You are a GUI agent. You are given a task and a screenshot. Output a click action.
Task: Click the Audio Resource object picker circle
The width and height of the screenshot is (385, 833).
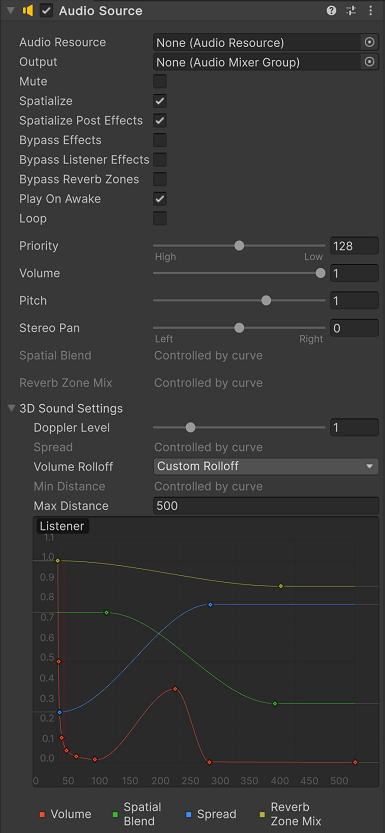[x=370, y=42]
